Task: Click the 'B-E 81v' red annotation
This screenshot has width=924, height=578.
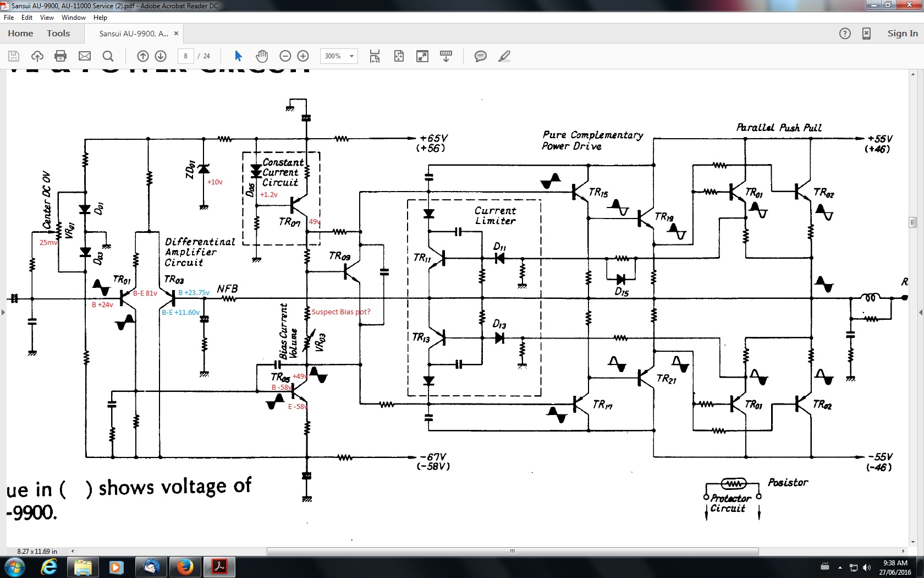Action: pyautogui.click(x=145, y=293)
